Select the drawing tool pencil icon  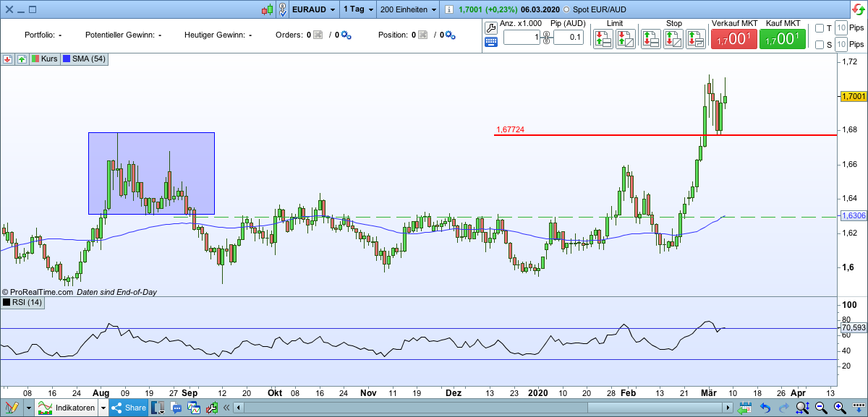(11, 407)
